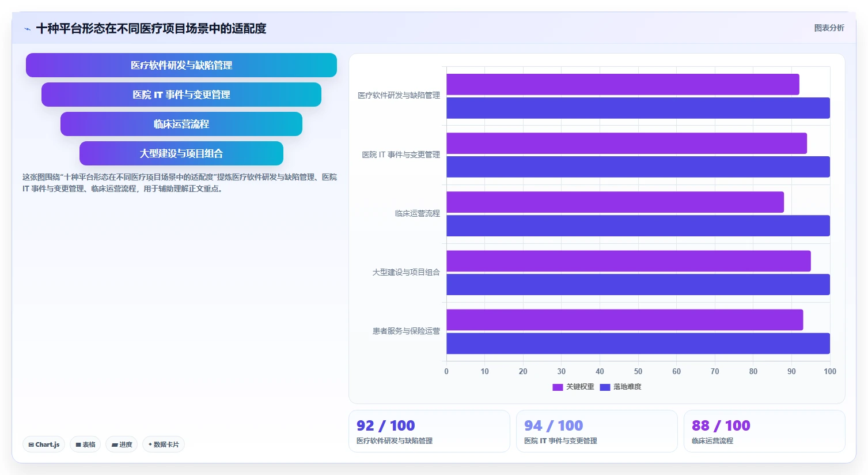Screen dimensions: 868x475
Task: Select the 大型建设与项目组合 funnel bar
Action: click(181, 153)
